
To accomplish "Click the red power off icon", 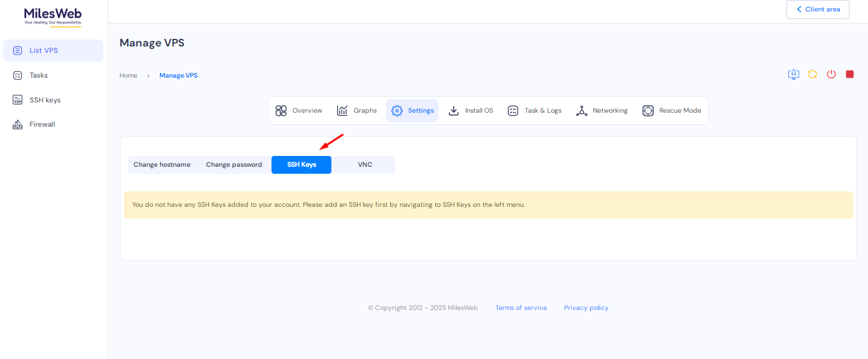I will click(831, 74).
